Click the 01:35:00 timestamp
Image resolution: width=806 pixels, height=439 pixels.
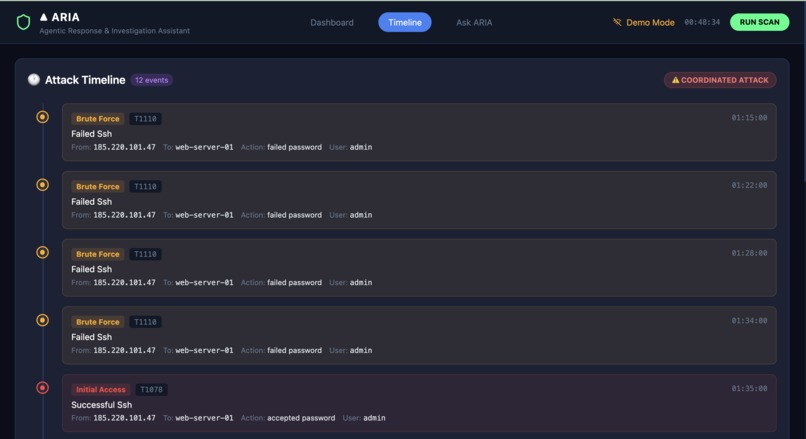[749, 389]
